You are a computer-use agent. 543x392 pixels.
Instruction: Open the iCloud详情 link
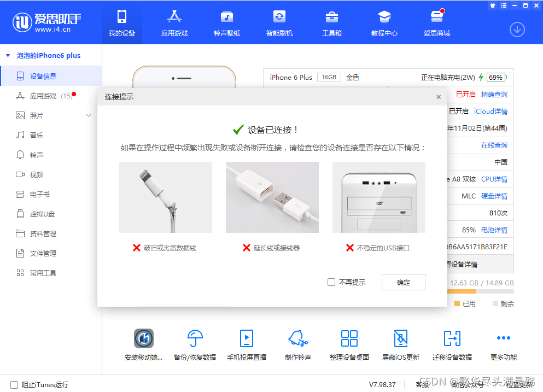[491, 112]
